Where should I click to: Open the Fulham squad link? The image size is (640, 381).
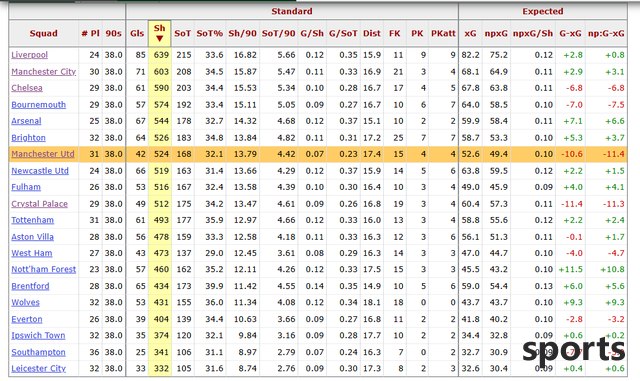(26, 187)
